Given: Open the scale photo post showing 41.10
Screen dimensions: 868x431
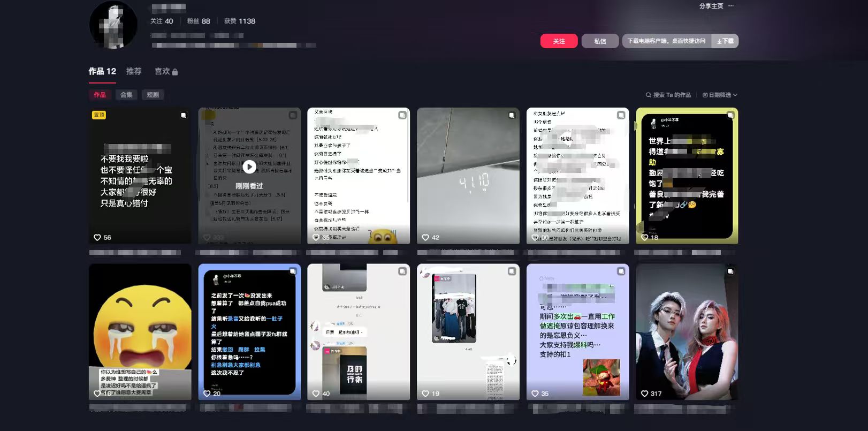Looking at the screenshot, I should [x=468, y=176].
